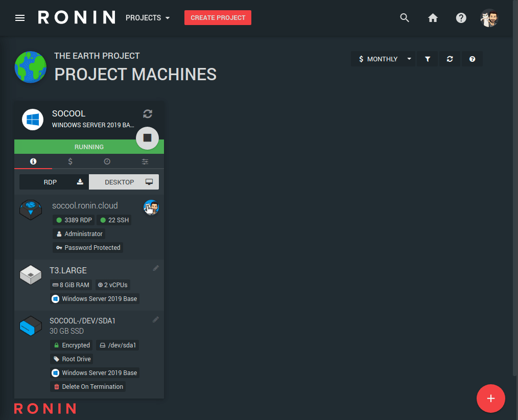The image size is (518, 420).
Task: Refresh the project machines list
Action: (x=450, y=59)
